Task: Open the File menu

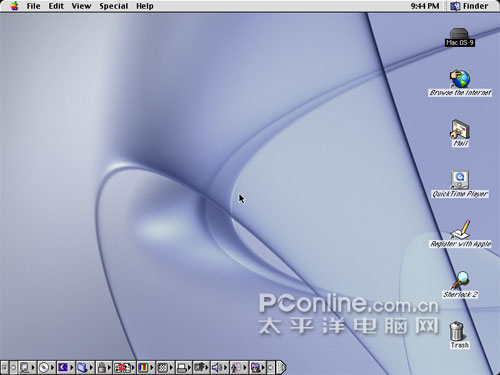Action: tap(33, 6)
